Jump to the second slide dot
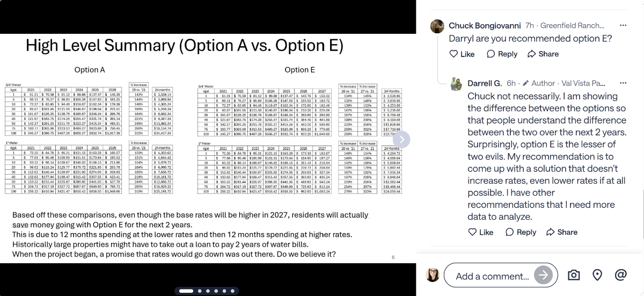The width and height of the screenshot is (644, 296). 200,291
